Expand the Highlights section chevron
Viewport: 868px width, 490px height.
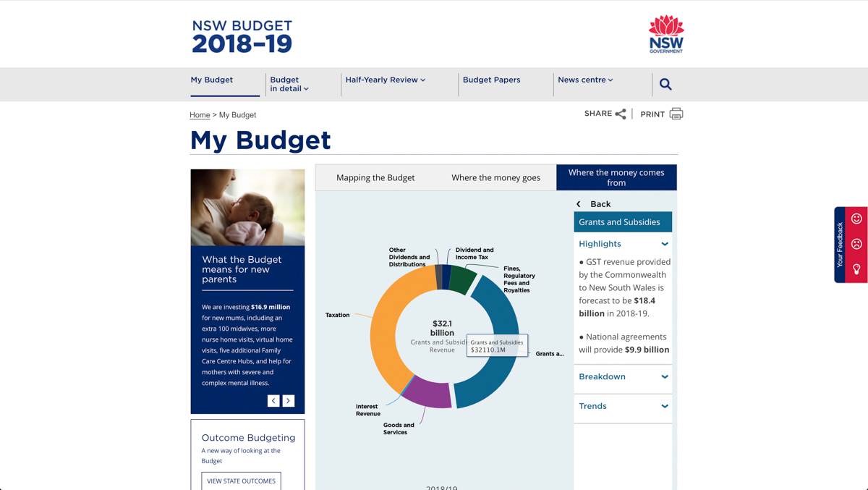pos(665,244)
